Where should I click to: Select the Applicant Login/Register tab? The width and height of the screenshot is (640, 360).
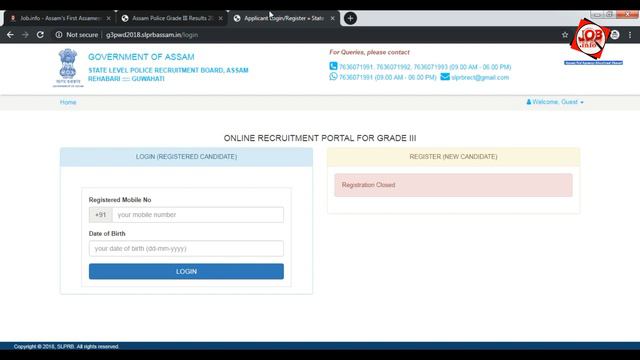tap(284, 18)
